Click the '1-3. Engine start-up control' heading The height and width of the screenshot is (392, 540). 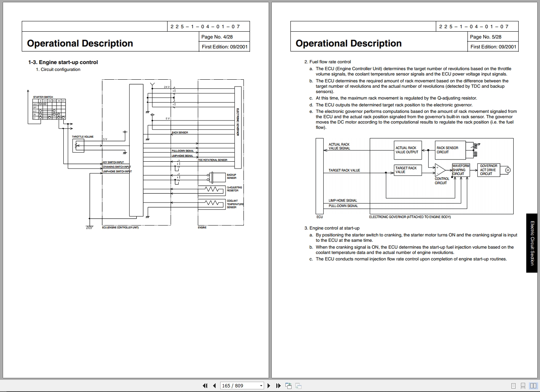tap(63, 62)
